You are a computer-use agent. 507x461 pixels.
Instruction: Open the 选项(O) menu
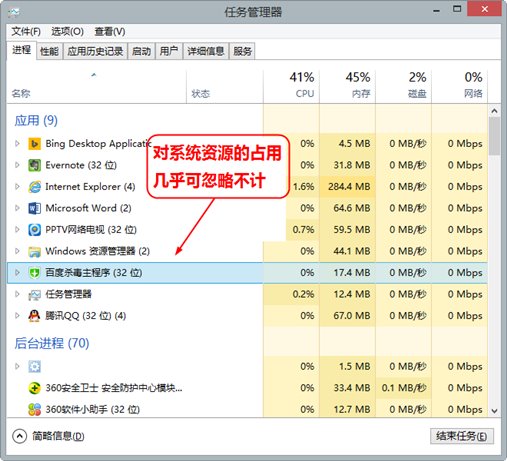click(67, 32)
